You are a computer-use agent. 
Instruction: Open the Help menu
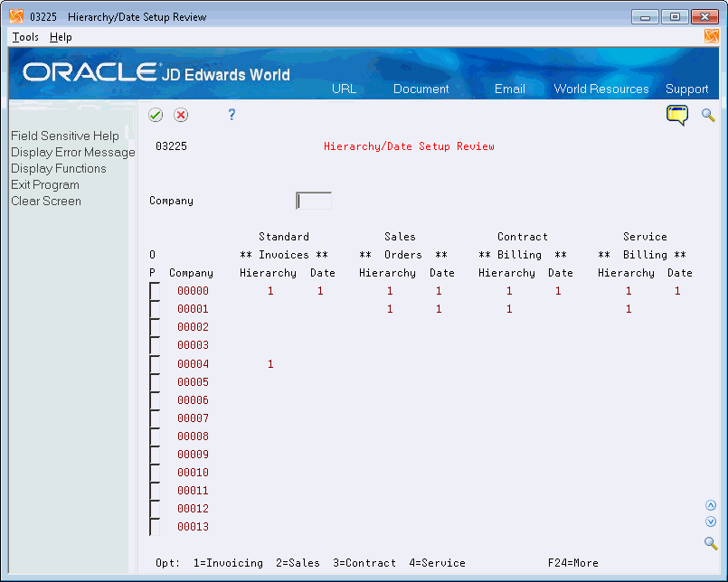tap(61, 37)
